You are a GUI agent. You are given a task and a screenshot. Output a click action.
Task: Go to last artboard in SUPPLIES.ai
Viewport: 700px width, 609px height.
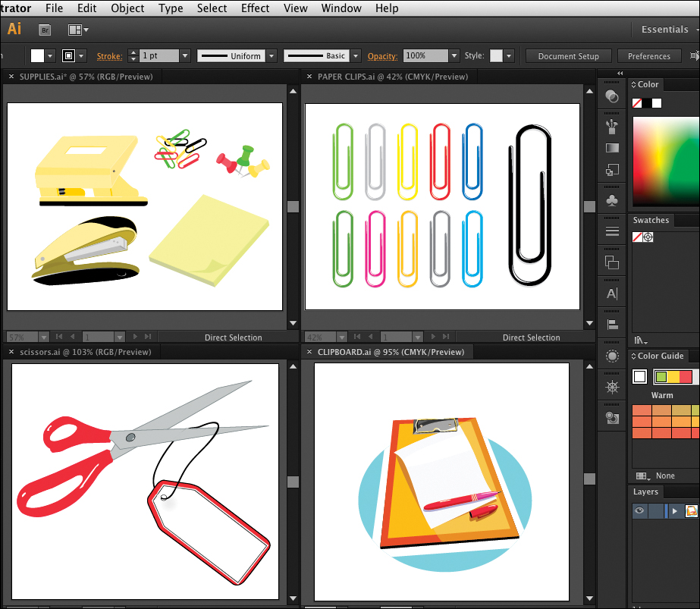(x=148, y=337)
